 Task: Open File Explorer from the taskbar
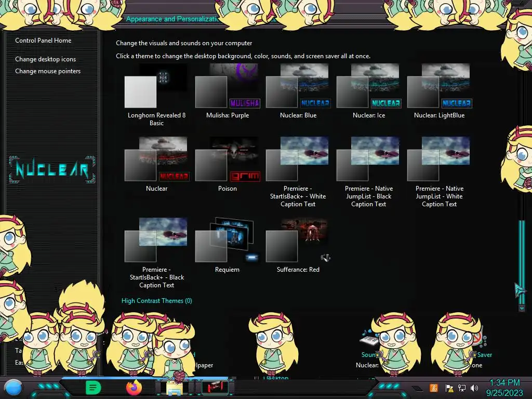pos(174,388)
